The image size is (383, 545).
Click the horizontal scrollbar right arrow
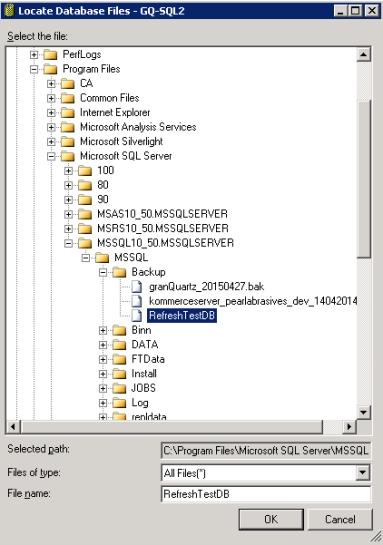coord(349,426)
